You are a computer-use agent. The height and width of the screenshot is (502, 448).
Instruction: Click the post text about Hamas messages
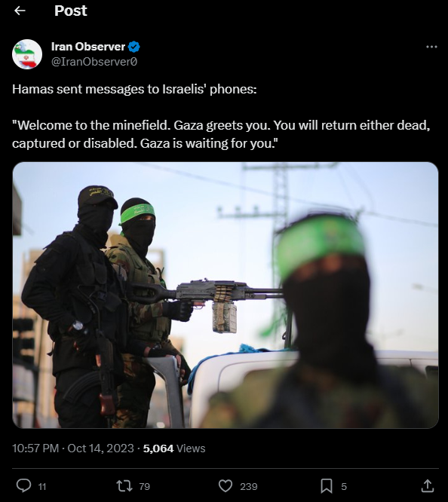point(221,116)
